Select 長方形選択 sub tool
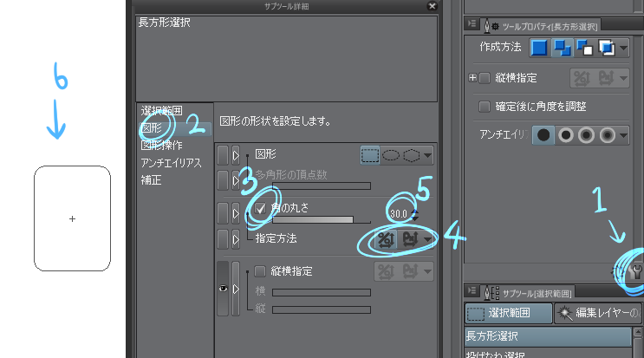Image resolution: width=644 pixels, height=358 pixels. (549, 336)
